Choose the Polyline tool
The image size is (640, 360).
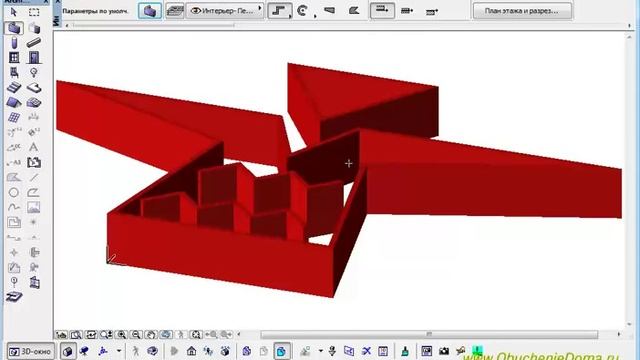pos(34,192)
